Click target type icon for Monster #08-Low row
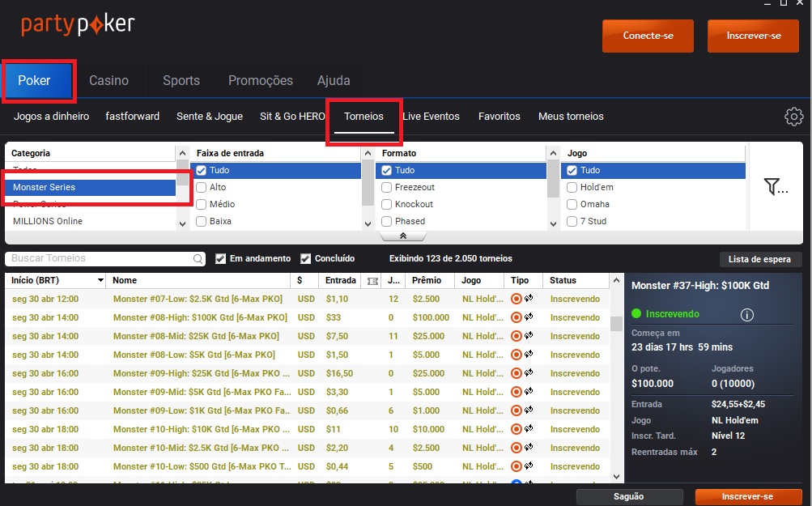This screenshot has height=506, width=812. point(516,355)
